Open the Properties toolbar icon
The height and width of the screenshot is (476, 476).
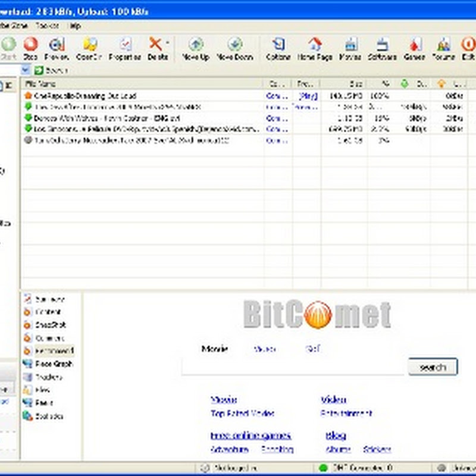point(126,45)
